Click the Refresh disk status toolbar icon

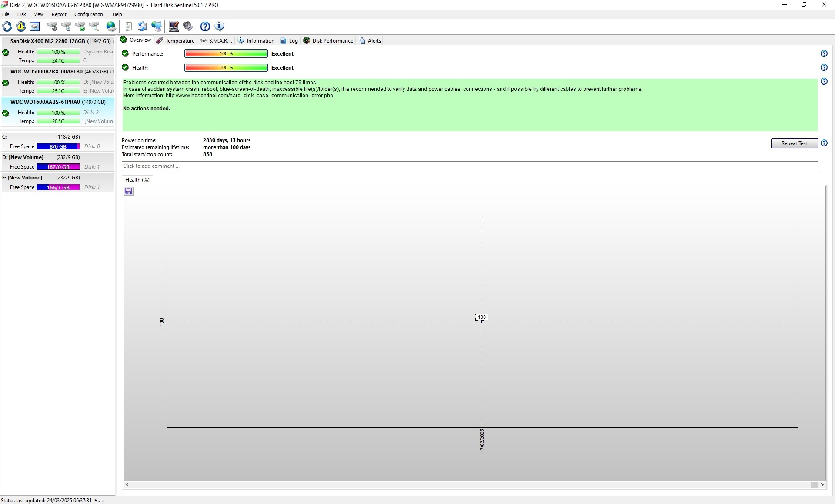pos(7,27)
